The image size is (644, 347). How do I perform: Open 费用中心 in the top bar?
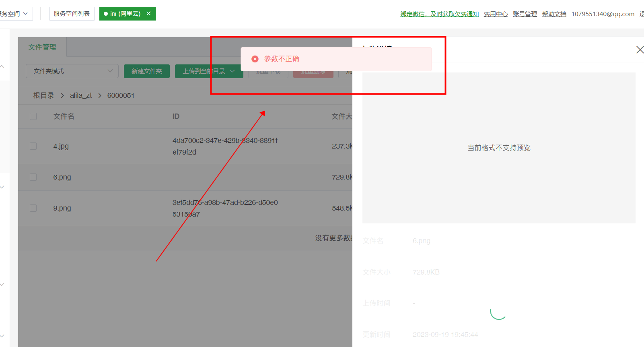click(496, 14)
